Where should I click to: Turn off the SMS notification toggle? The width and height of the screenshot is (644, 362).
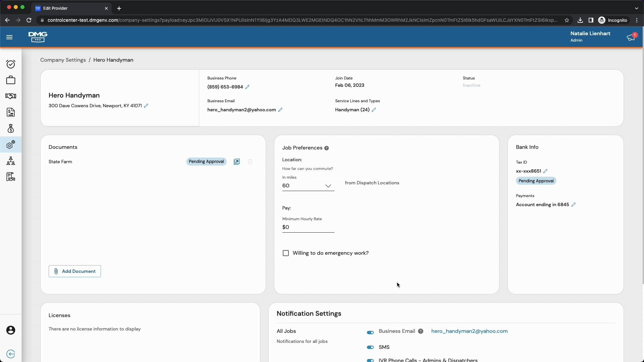[370, 348]
